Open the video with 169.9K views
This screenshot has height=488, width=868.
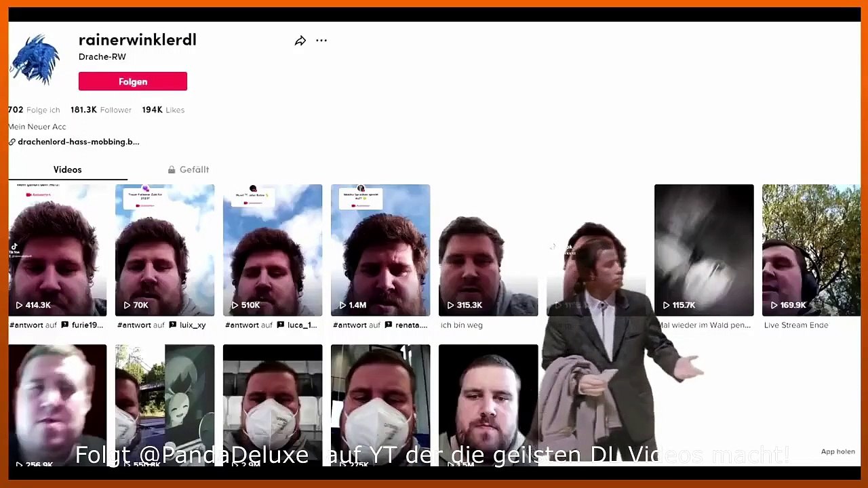pos(811,250)
